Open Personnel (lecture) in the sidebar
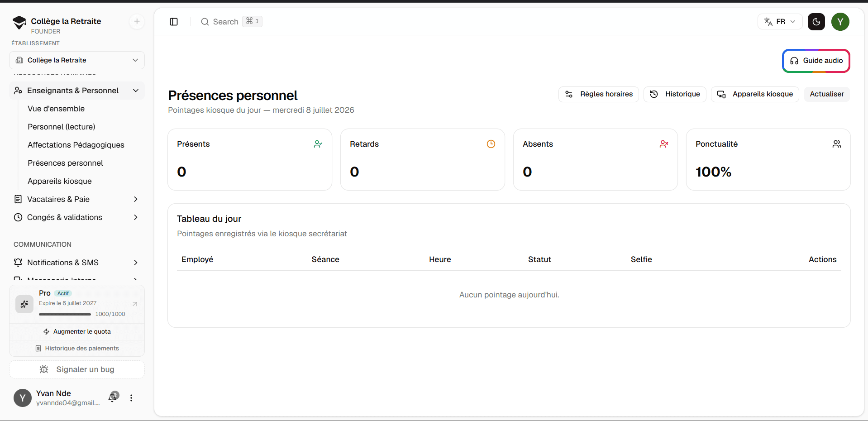 click(x=62, y=127)
